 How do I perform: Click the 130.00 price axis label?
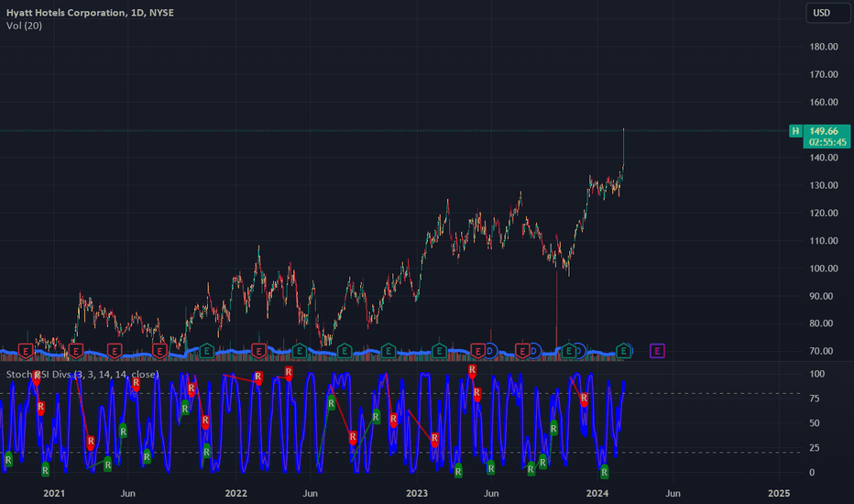pyautogui.click(x=824, y=185)
